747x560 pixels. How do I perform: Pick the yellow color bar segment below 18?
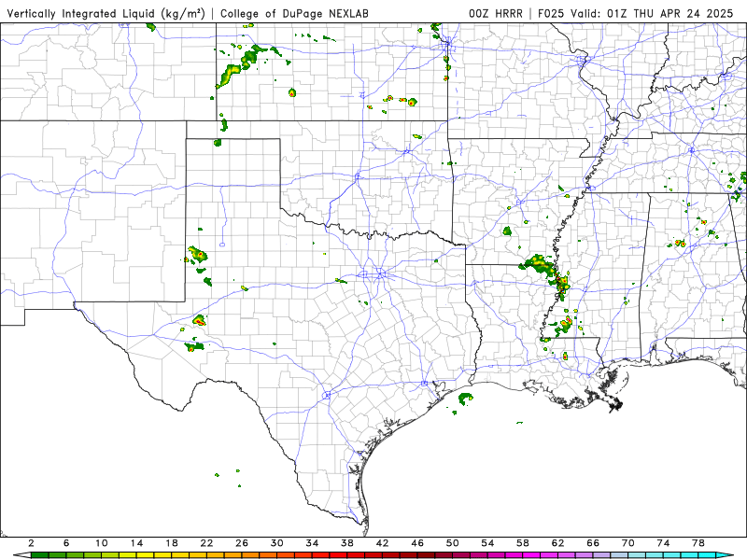tap(180, 555)
